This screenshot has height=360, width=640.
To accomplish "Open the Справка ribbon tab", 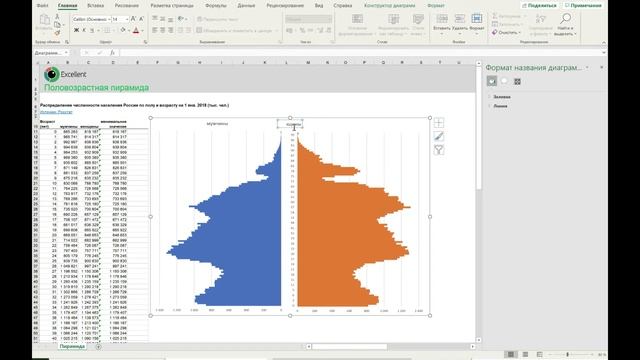I will (342, 6).
